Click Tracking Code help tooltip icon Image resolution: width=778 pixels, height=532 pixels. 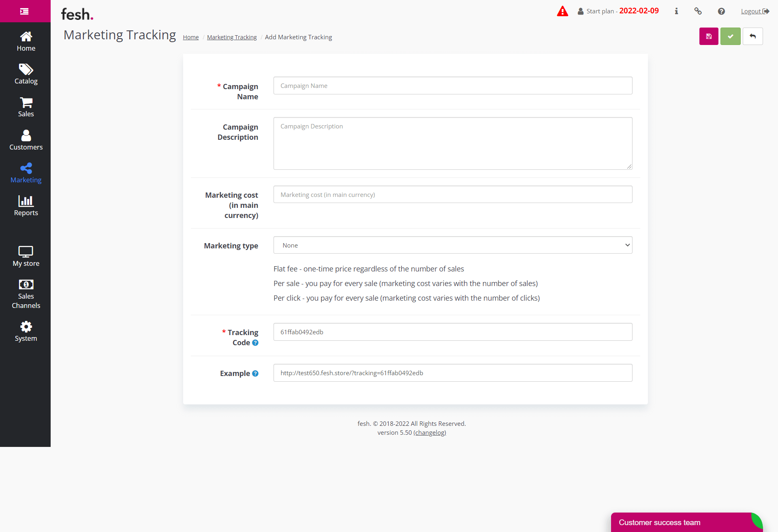255,343
